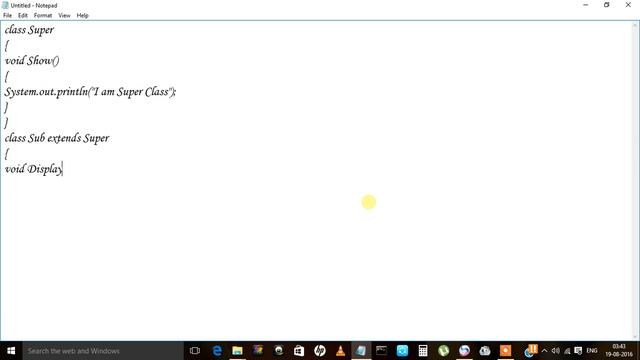Open the network status tray icon

[x=567, y=351]
